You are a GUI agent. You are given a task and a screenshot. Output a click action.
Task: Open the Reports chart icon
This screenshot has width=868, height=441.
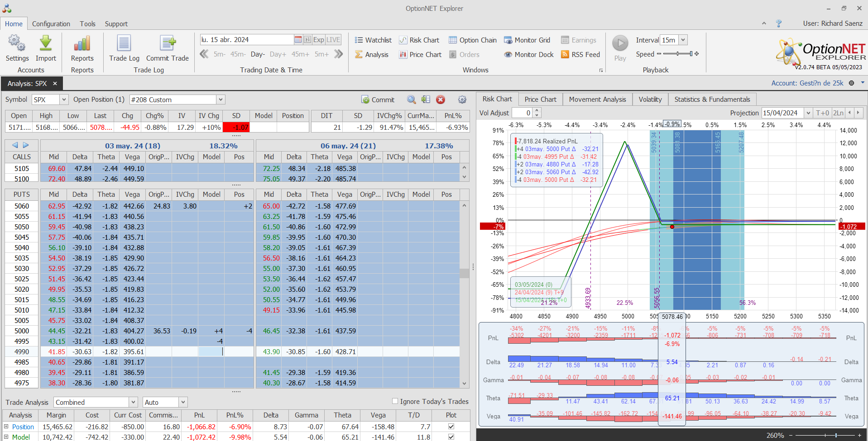pos(82,44)
